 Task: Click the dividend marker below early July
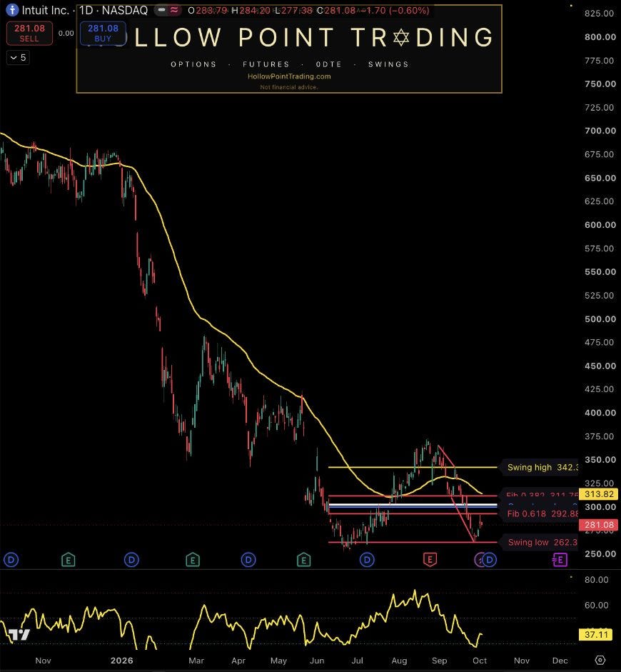click(x=367, y=559)
